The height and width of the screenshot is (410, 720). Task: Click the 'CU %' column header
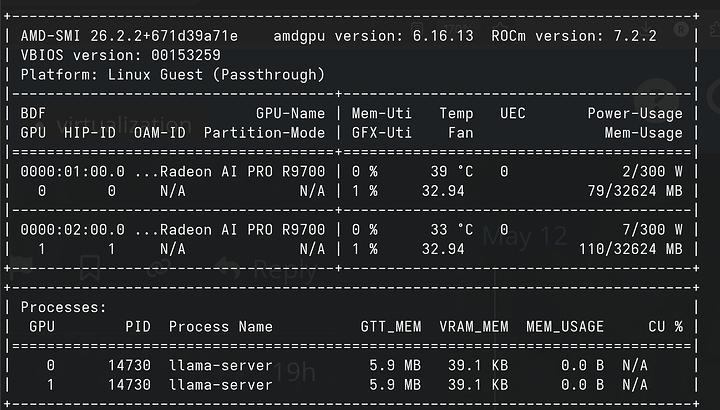click(665, 326)
